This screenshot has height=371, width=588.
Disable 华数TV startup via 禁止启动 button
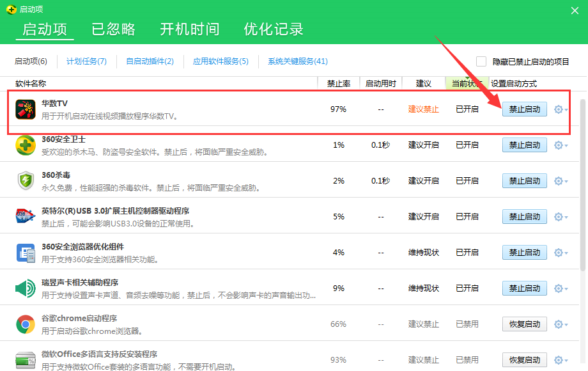tap(524, 109)
